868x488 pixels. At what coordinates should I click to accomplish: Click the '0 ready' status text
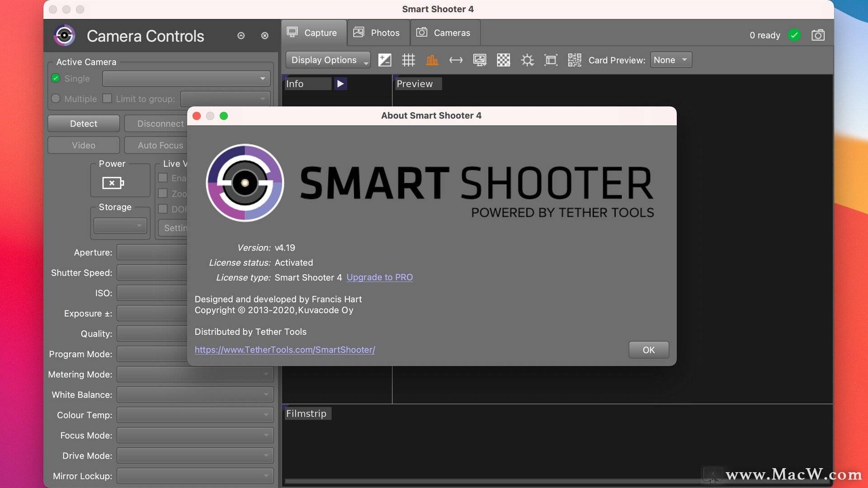(765, 35)
